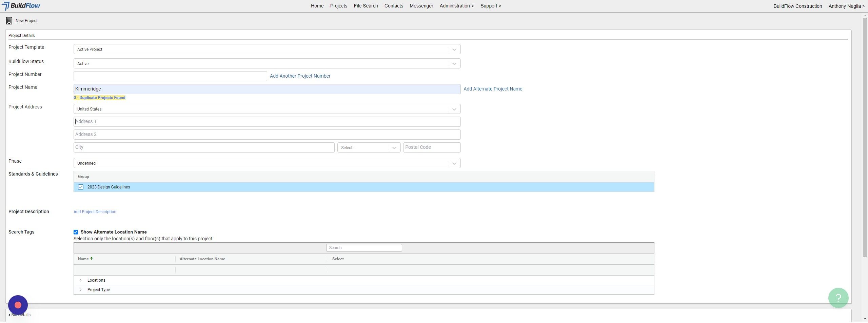This screenshot has width=868, height=323.
Task: Uncheck Show Alternate Location Name
Action: coord(76,232)
